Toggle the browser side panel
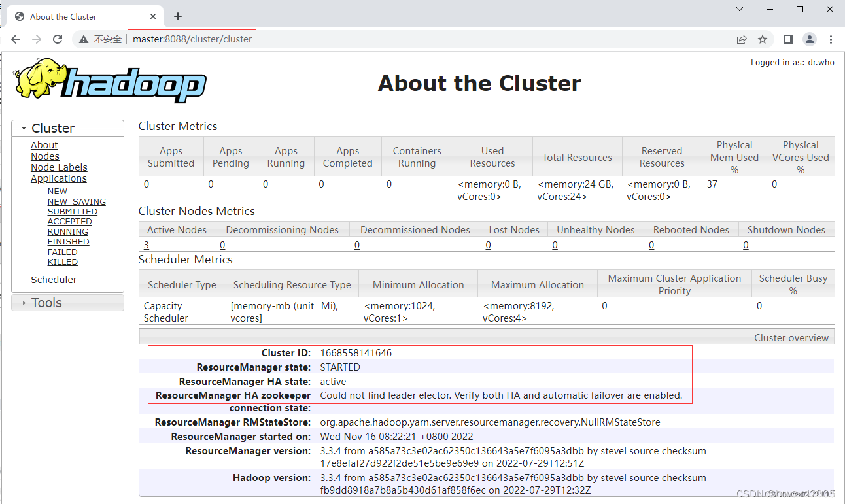 (x=789, y=39)
